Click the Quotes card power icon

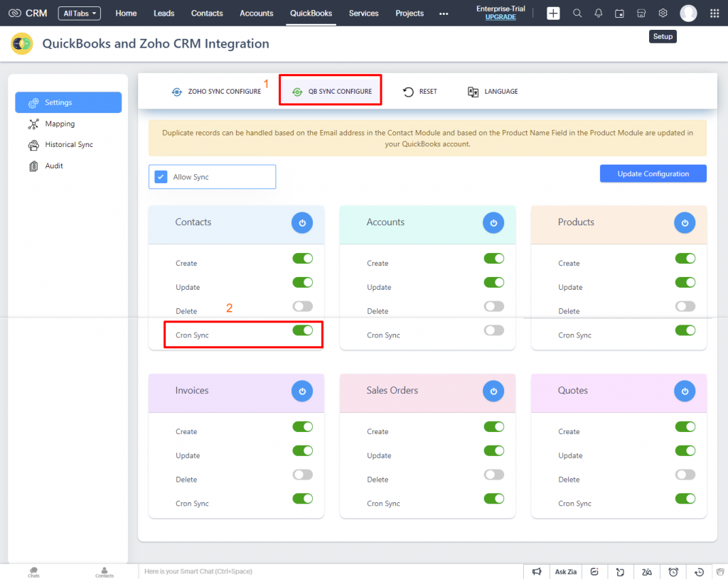pos(685,391)
